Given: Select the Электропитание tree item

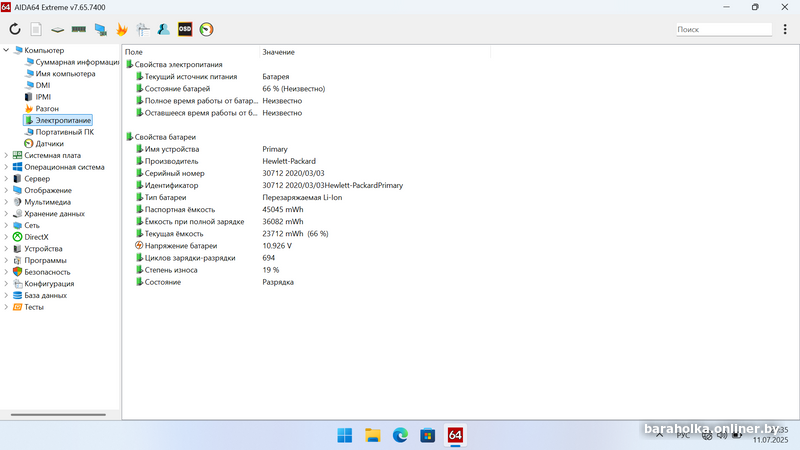Looking at the screenshot, I should (58, 120).
